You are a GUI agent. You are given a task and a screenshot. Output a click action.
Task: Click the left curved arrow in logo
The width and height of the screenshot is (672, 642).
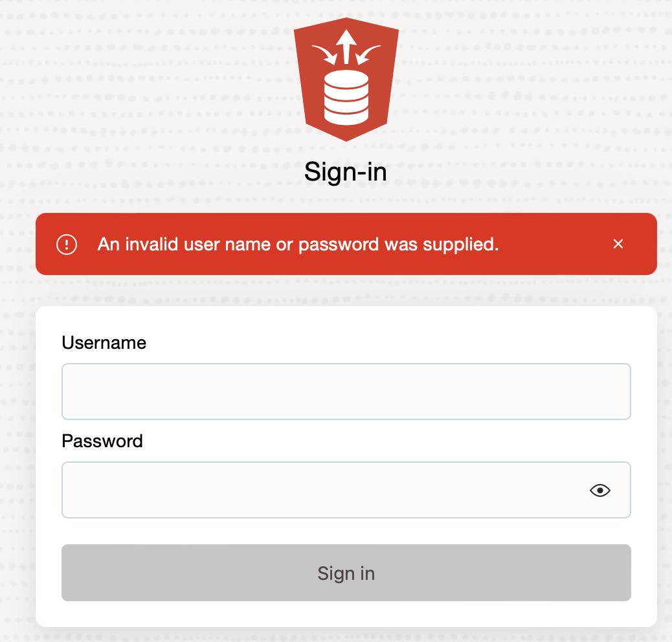(x=324, y=55)
